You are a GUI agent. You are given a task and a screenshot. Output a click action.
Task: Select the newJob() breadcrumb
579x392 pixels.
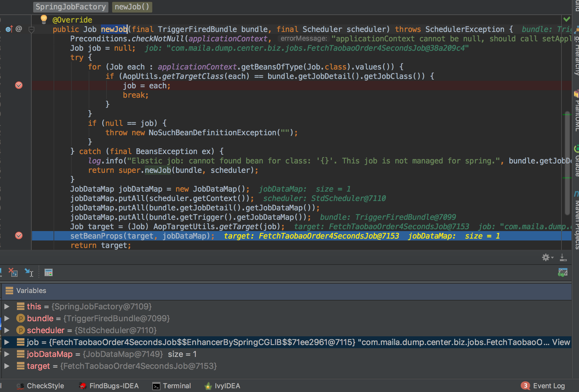pos(132,7)
